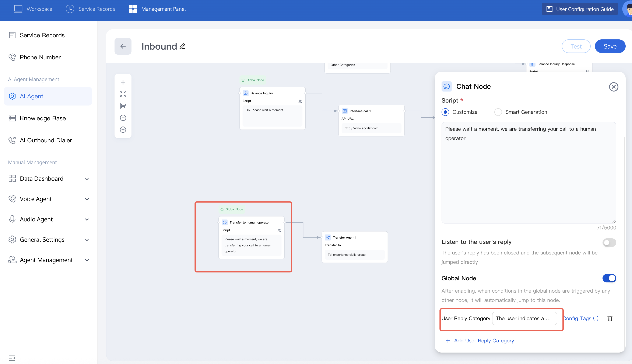The height and width of the screenshot is (364, 632).
Task: Enable Listen to the user's reply toggle
Action: (609, 242)
